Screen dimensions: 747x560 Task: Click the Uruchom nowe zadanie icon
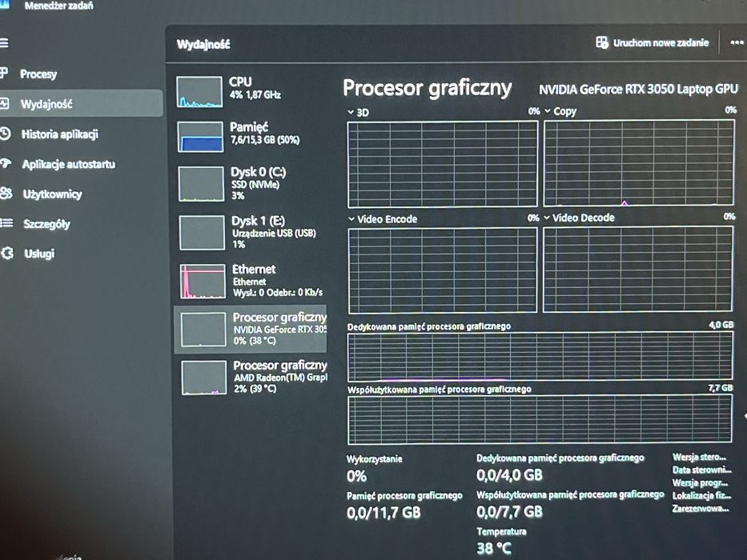coord(602,42)
